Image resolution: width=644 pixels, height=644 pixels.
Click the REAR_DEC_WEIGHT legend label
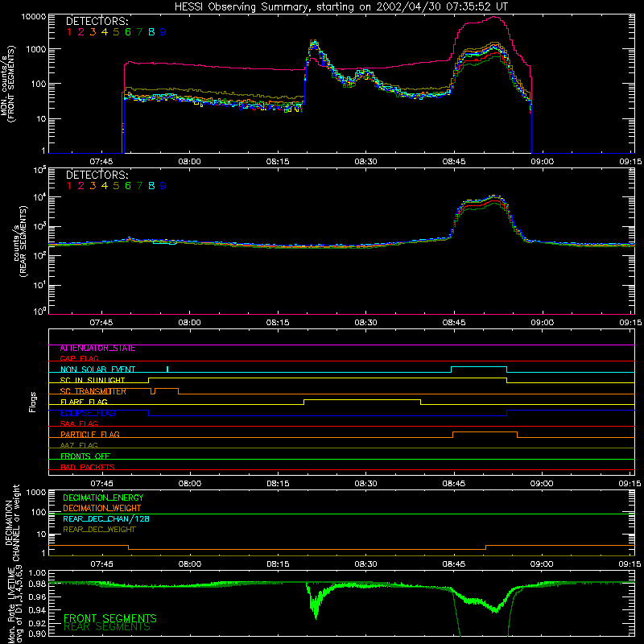pyautogui.click(x=99, y=530)
